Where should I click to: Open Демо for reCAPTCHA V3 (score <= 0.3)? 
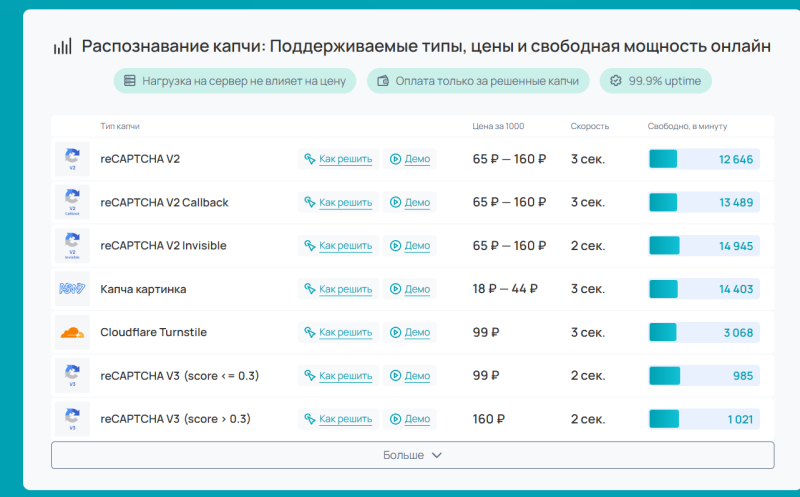click(x=410, y=376)
